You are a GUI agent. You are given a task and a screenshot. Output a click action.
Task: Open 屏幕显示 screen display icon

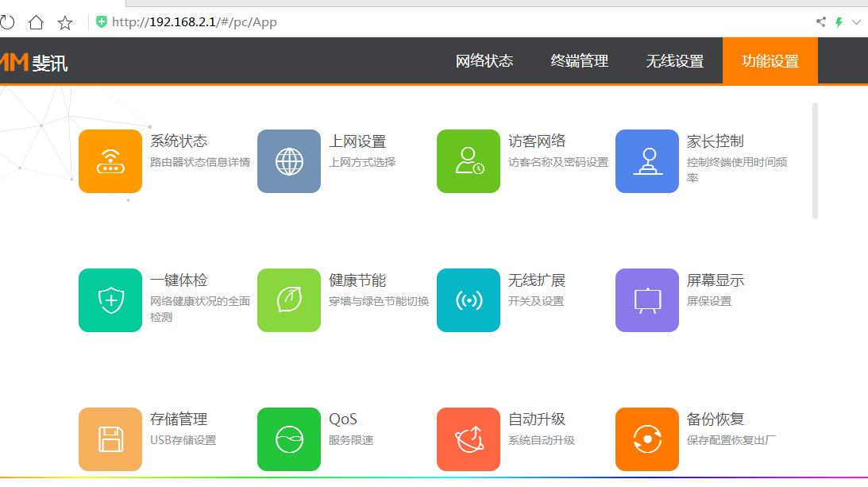pyautogui.click(x=647, y=300)
